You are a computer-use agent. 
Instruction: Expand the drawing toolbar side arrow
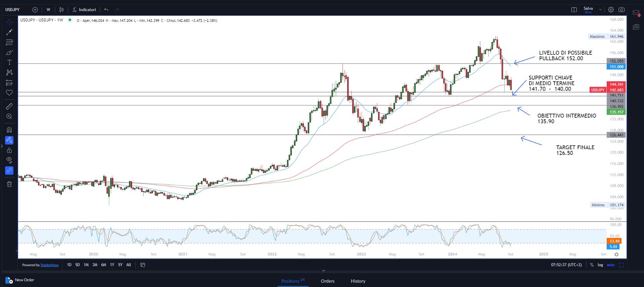[x=2, y=146]
